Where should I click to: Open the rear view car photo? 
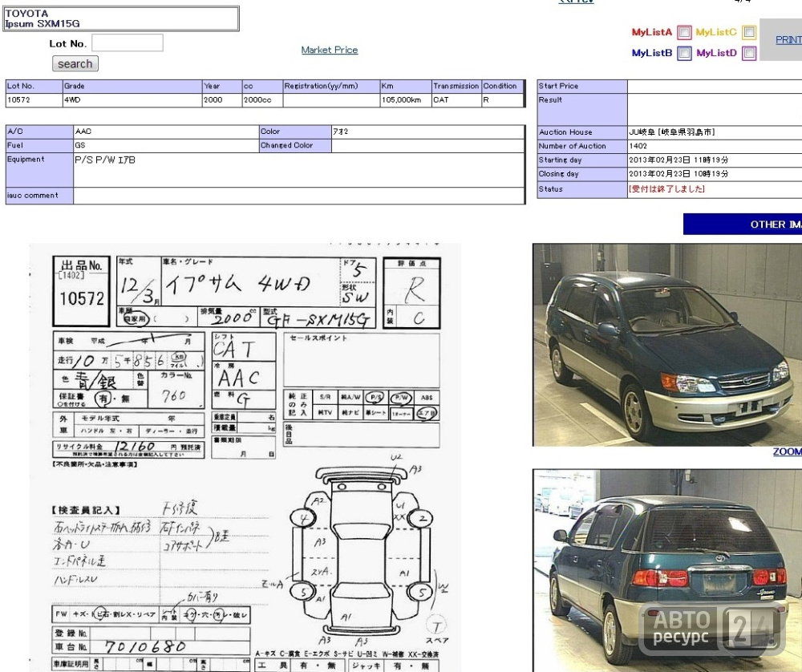click(x=667, y=571)
